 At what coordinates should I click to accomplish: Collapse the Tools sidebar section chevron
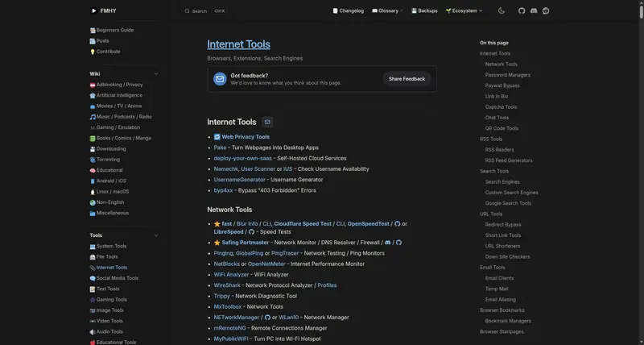156,235
